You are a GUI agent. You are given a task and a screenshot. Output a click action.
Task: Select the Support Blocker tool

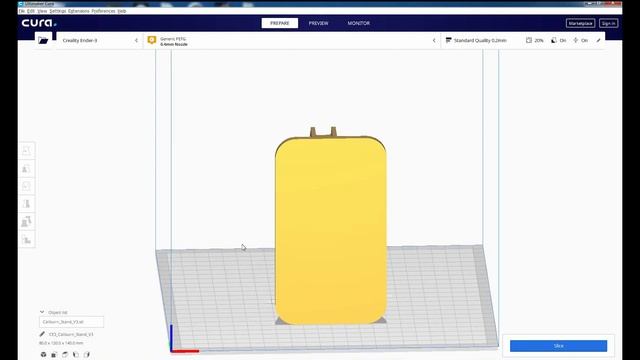pos(27,240)
